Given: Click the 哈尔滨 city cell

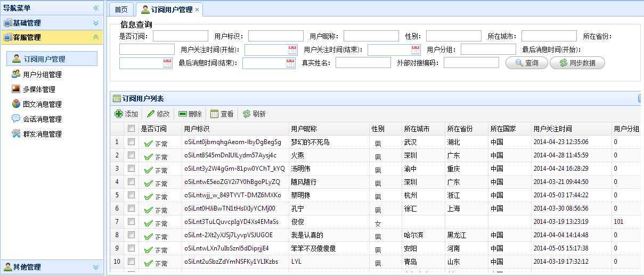Looking at the screenshot, I should click(x=414, y=235).
